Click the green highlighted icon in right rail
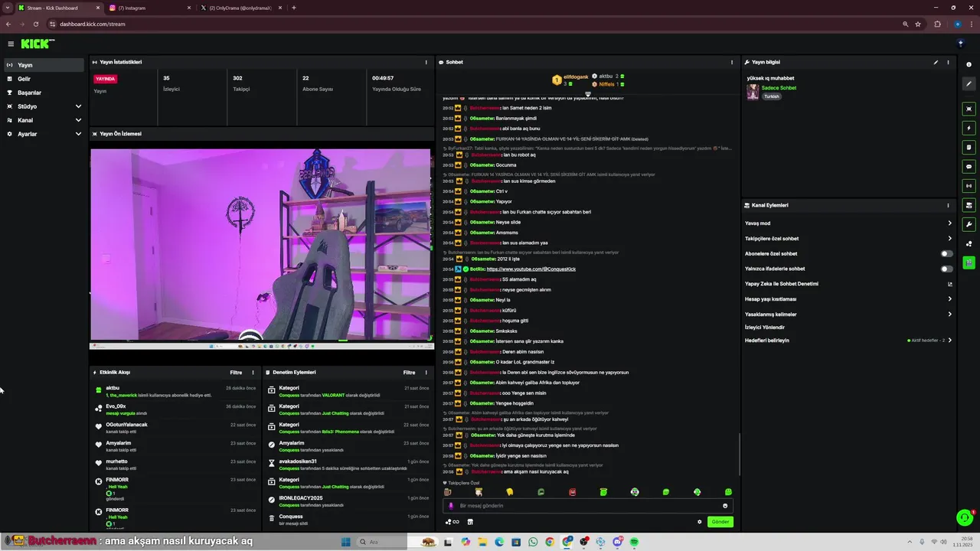 (969, 262)
